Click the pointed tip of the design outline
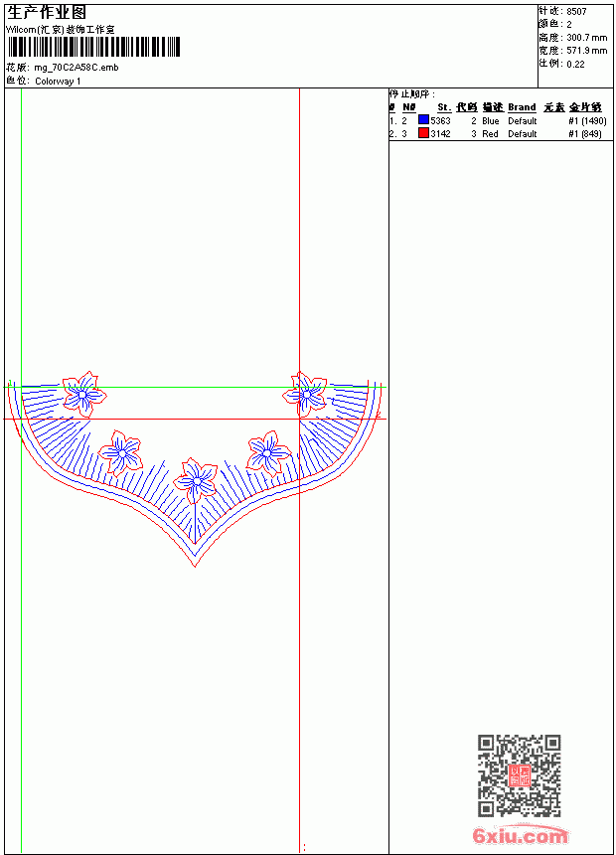The image size is (616, 855). 195,566
